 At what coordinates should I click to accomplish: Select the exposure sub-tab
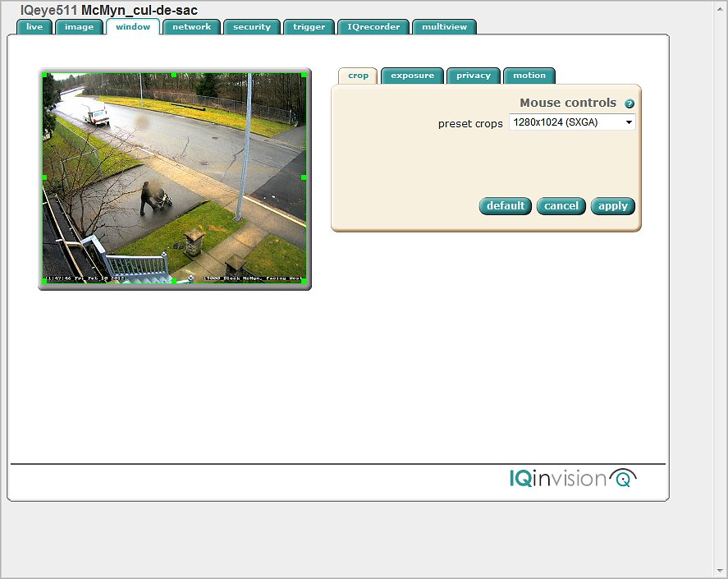coord(412,76)
